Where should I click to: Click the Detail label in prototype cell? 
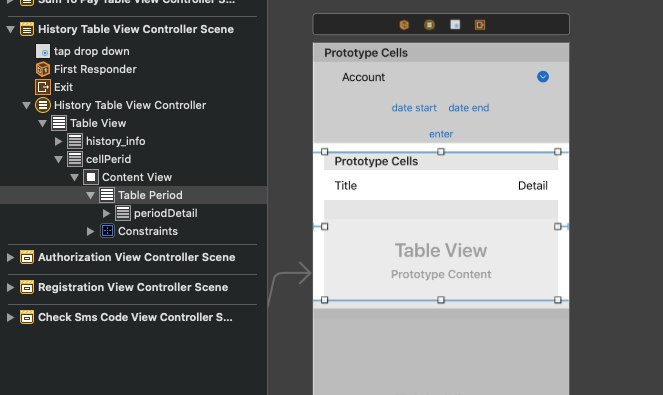coord(532,186)
